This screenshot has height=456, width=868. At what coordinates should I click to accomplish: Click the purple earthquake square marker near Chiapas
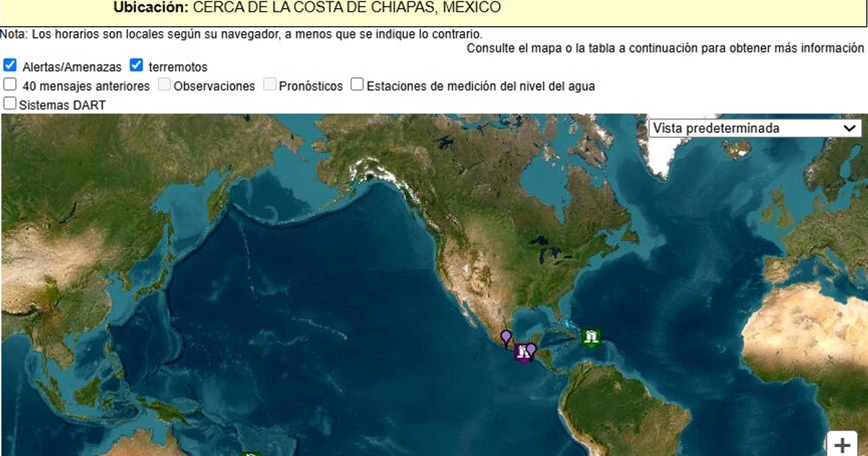[x=522, y=353]
